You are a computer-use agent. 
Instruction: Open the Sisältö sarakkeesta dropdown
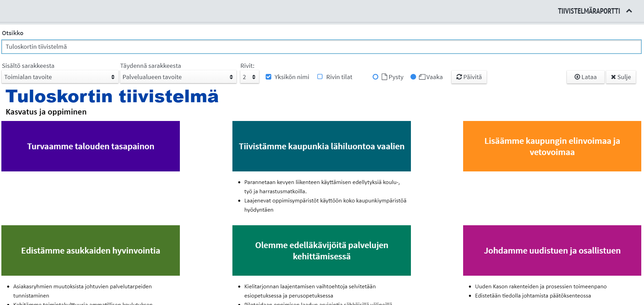pyautogui.click(x=60, y=77)
